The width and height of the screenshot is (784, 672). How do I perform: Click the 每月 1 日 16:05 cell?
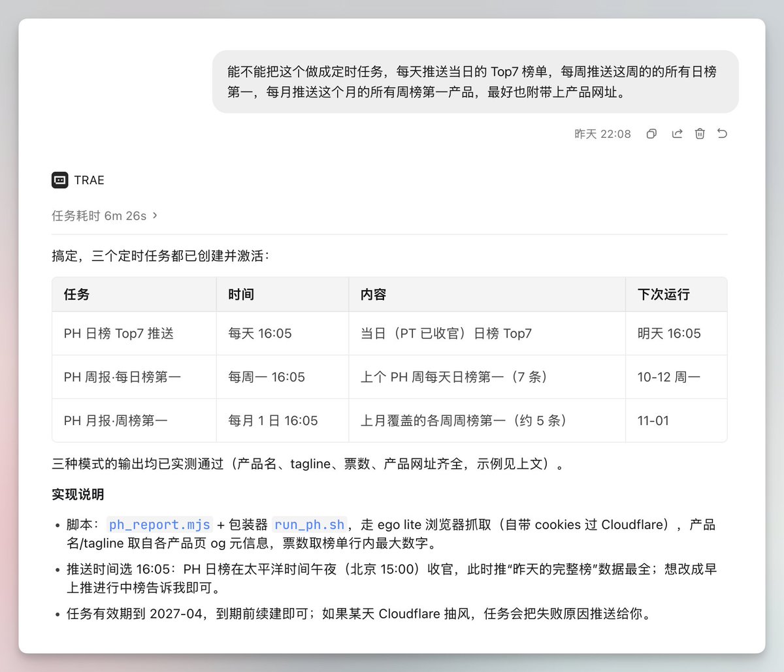[x=283, y=421]
